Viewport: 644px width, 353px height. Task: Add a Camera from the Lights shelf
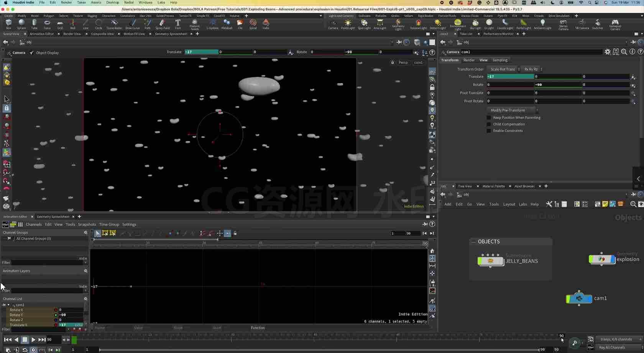pos(333,24)
